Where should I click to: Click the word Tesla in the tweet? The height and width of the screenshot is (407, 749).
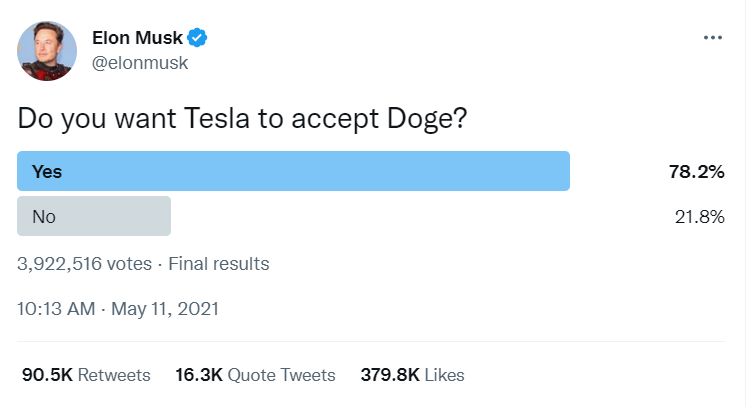click(216, 118)
